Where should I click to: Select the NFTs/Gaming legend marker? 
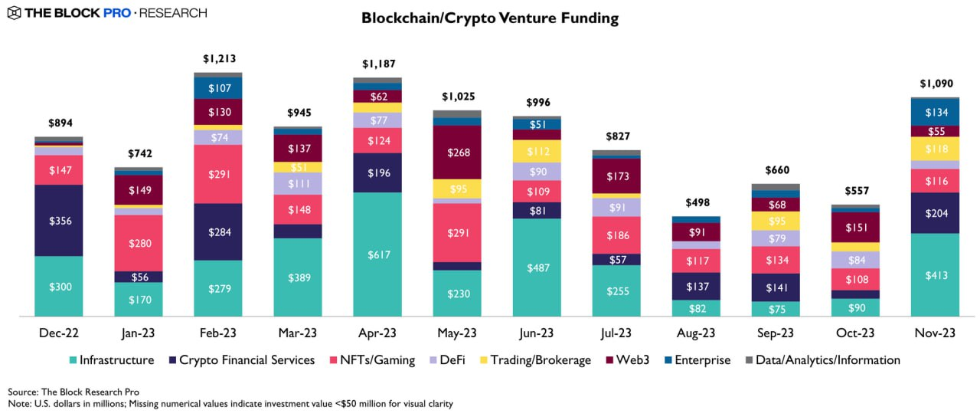[x=332, y=360]
